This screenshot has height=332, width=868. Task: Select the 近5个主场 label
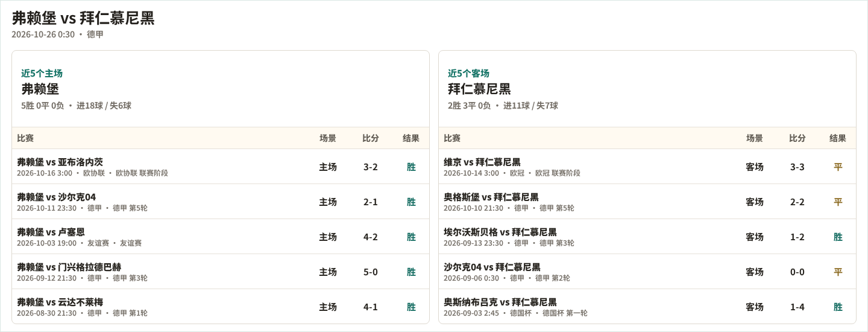[42, 73]
